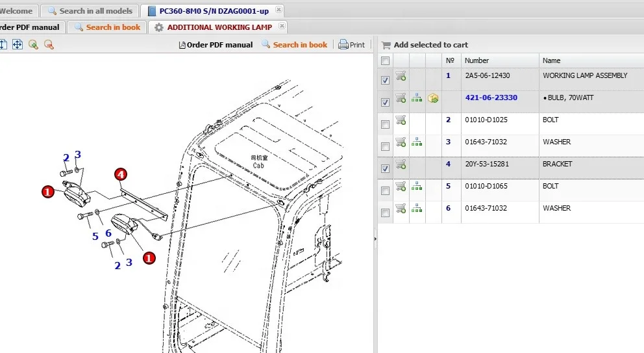Screen dimensions: 644x353
Task: Click Order PDF manual in diagram toolbar
Action: tap(216, 45)
